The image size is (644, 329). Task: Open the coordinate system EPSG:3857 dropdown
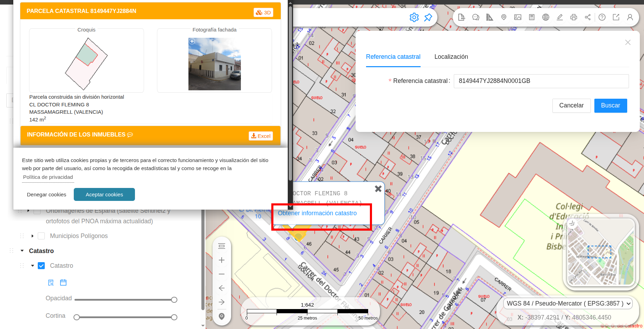coord(568,303)
